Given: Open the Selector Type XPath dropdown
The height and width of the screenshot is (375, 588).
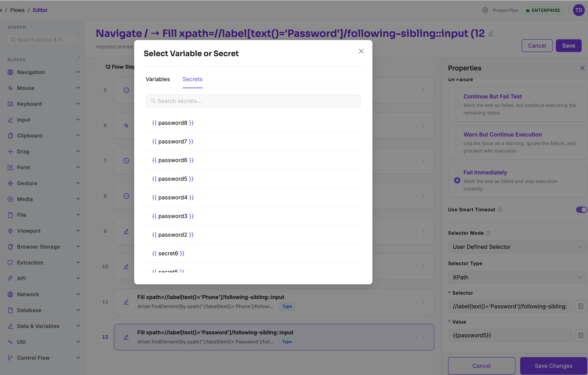Looking at the screenshot, I should (517, 277).
